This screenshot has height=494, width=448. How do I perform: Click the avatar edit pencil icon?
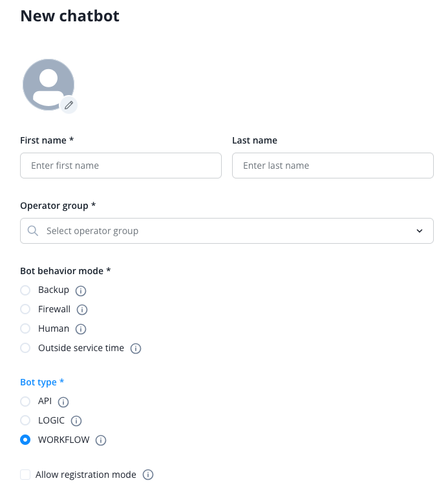pyautogui.click(x=69, y=105)
